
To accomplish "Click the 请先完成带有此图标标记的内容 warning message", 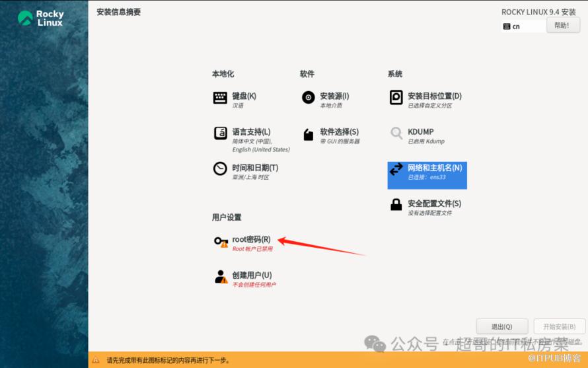I will pos(168,361).
